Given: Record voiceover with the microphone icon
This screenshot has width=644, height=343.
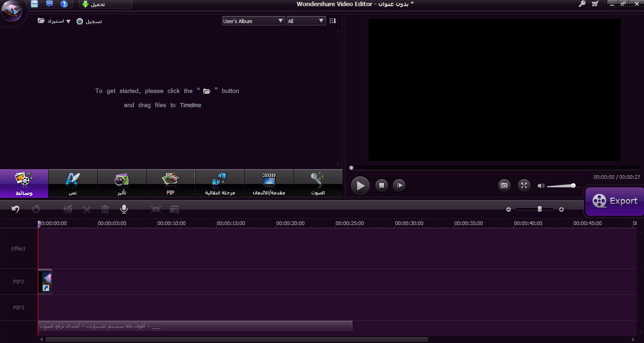Looking at the screenshot, I should coord(124,209).
